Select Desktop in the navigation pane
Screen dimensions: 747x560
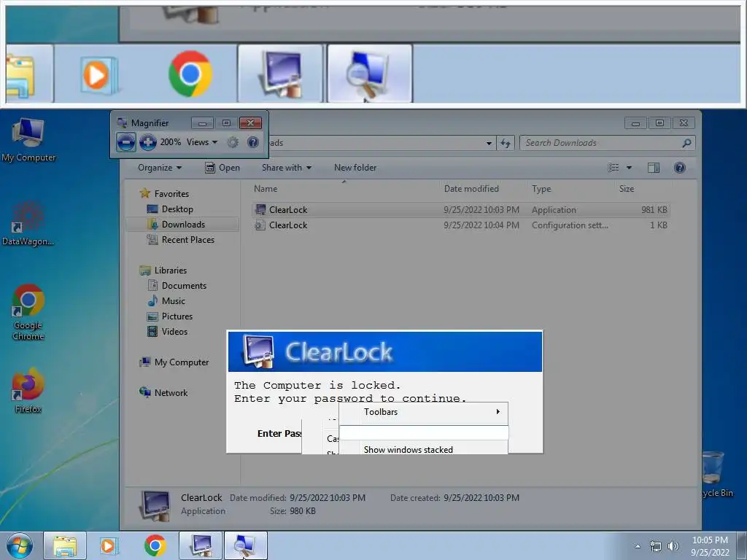tap(170, 209)
